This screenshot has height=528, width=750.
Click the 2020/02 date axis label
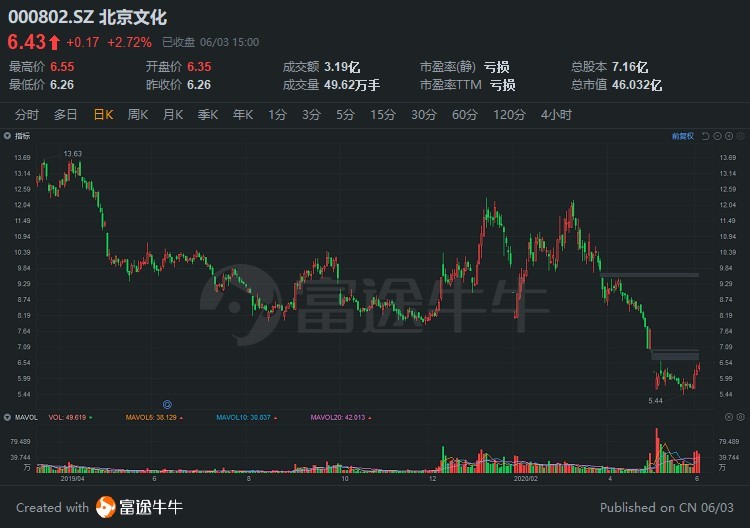(525, 478)
